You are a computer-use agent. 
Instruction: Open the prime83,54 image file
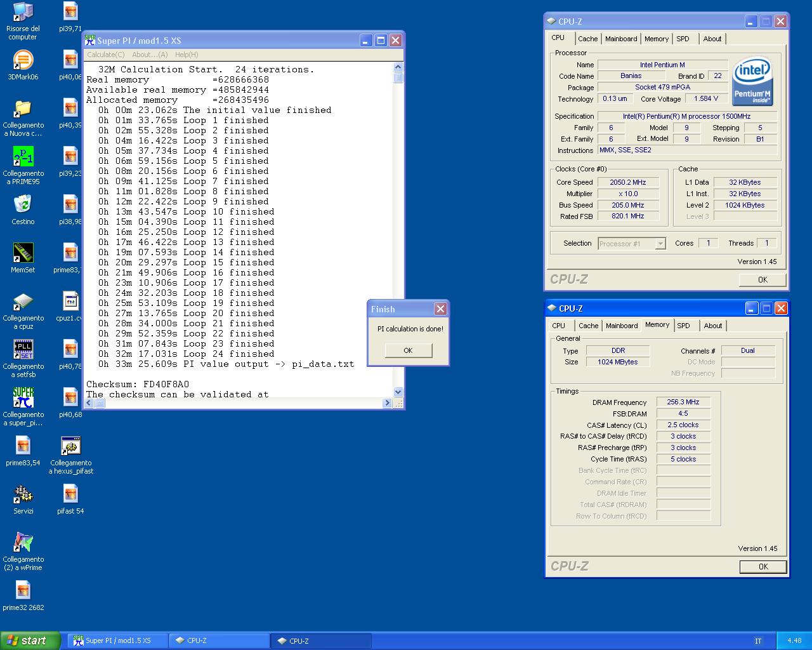(x=23, y=451)
